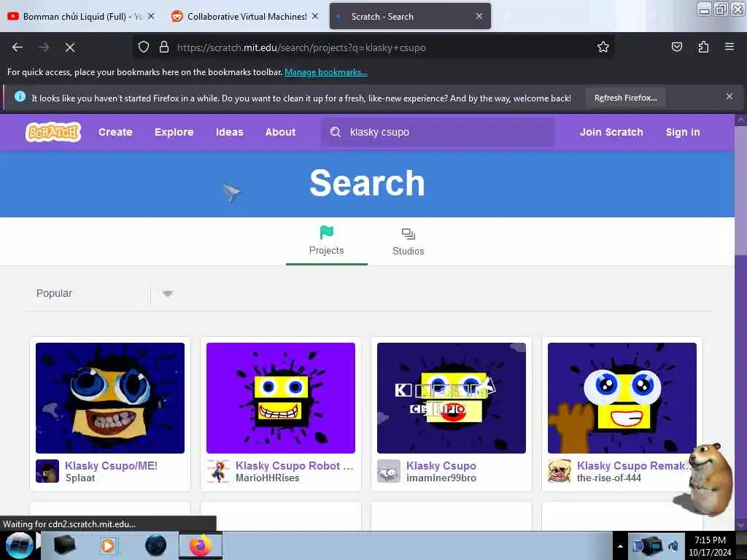Open the Projects results tab

coord(326,241)
